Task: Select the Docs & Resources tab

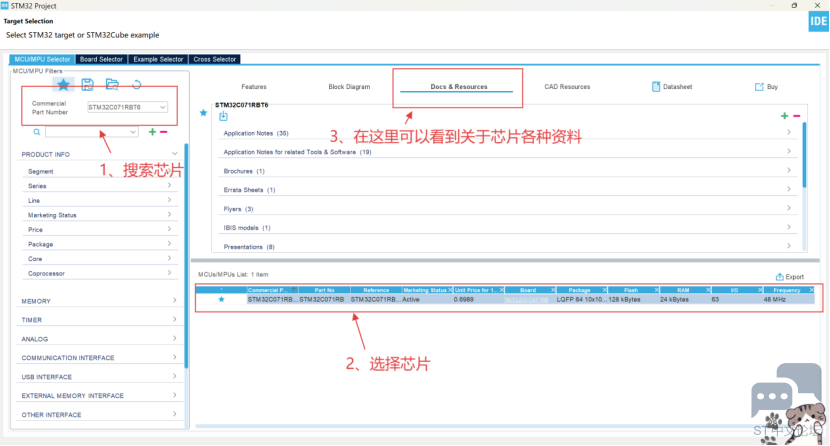Action: (x=459, y=87)
